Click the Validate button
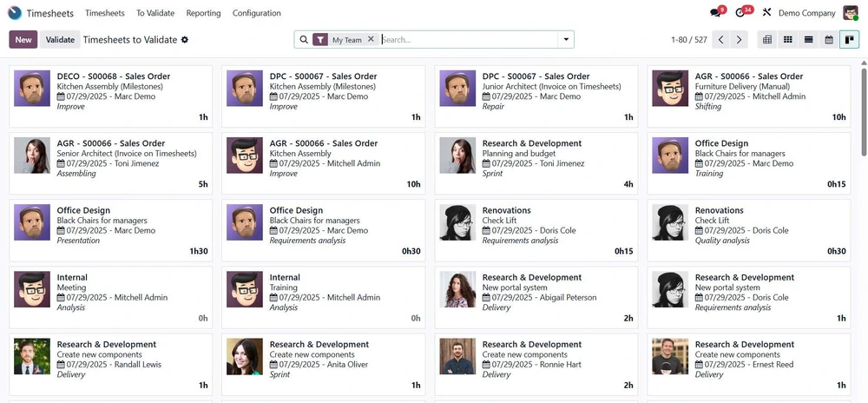The width and height of the screenshot is (868, 403). (60, 40)
